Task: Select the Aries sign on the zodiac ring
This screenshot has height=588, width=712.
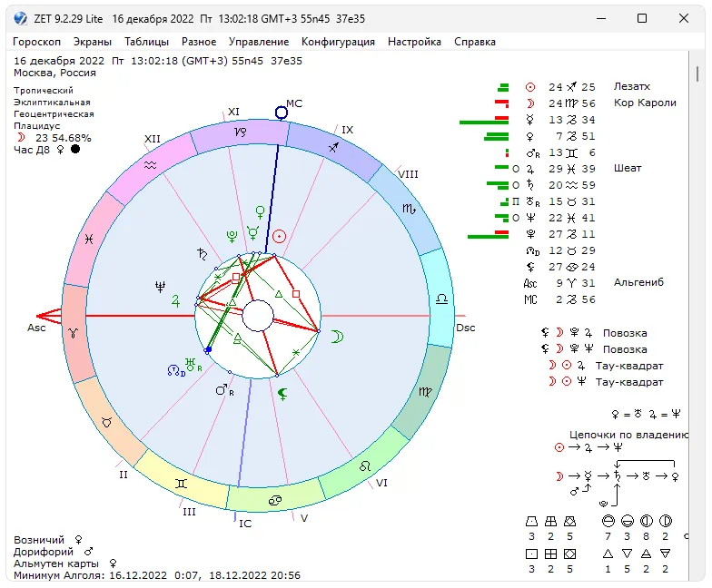Action: 73,333
